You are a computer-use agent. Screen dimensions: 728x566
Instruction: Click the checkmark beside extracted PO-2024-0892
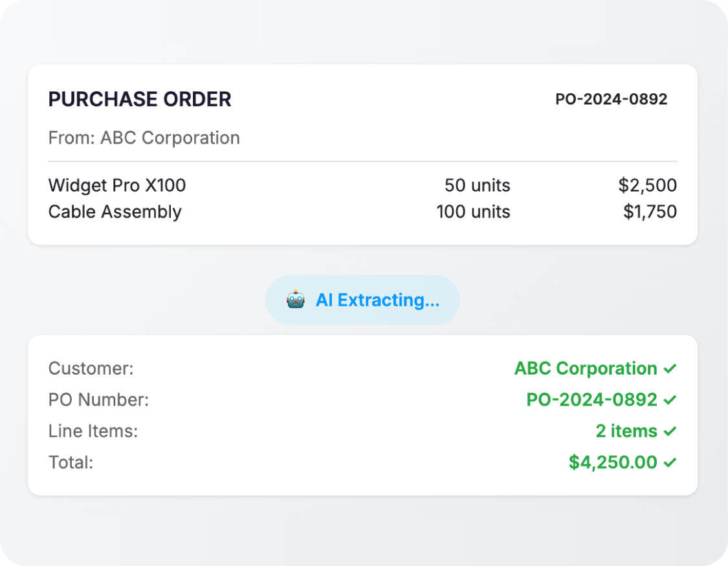[670, 400]
